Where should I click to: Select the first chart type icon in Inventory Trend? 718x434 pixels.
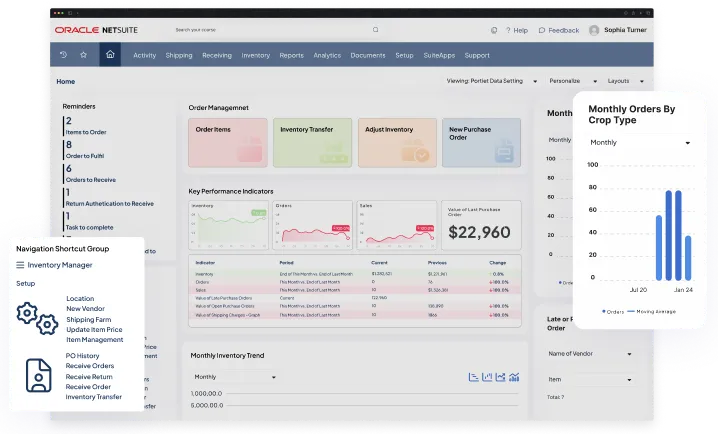coord(472,377)
